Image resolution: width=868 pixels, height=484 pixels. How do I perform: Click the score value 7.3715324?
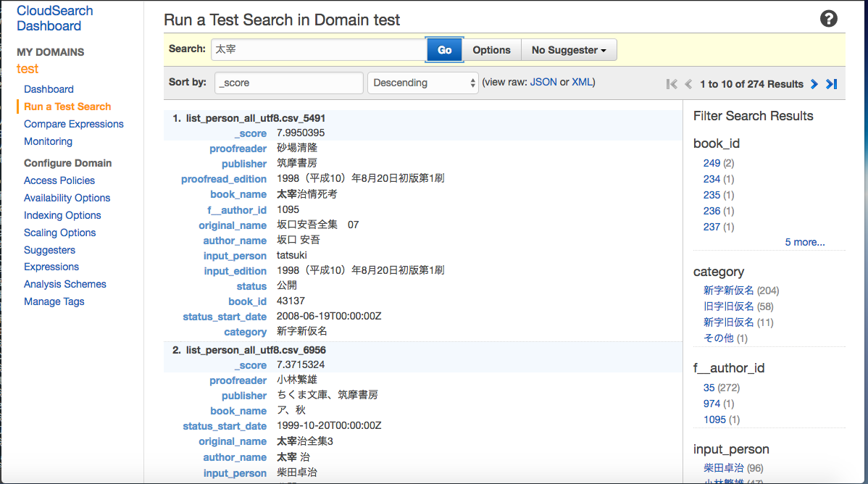pos(301,365)
